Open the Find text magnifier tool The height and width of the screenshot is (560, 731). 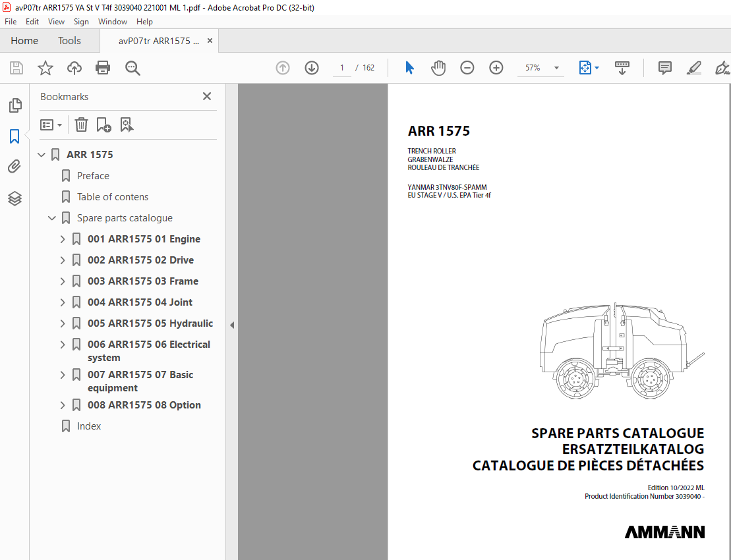coord(132,68)
